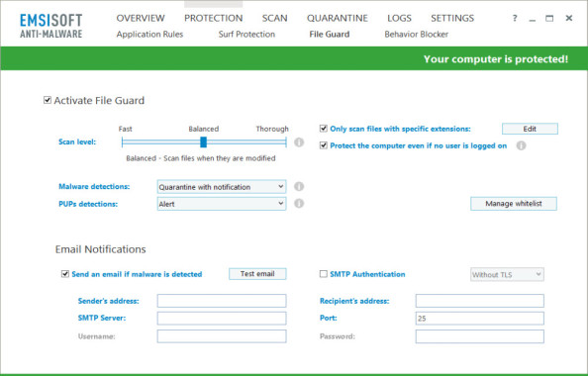Open the Quarantine tab
This screenshot has height=376, width=588.
coord(338,18)
